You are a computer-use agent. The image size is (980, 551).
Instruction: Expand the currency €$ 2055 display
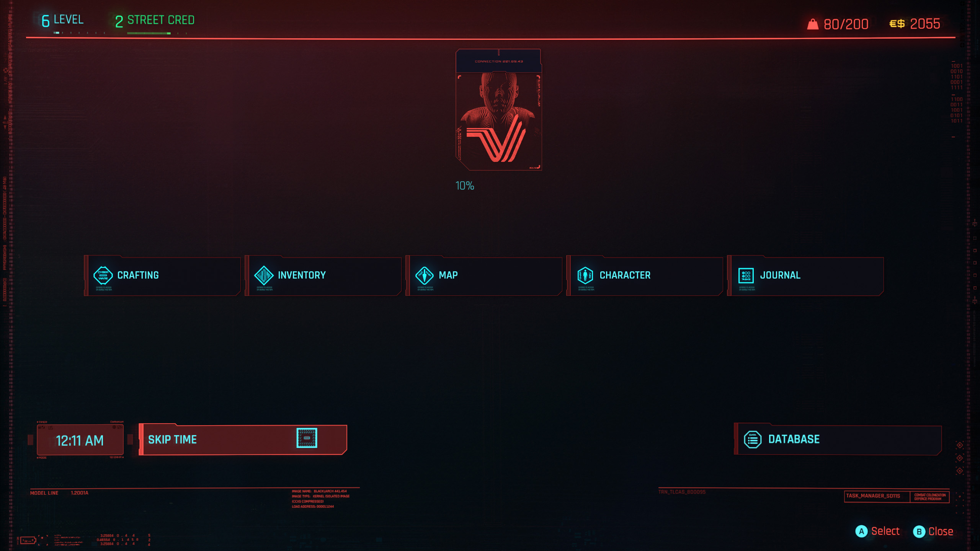tap(913, 24)
